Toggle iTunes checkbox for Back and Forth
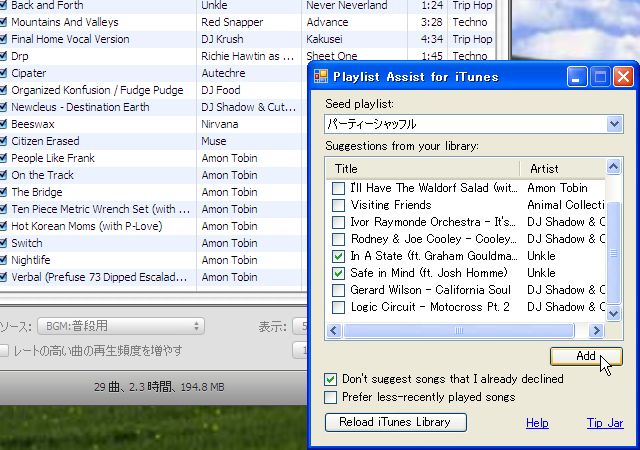The image size is (640, 450). (3, 5)
